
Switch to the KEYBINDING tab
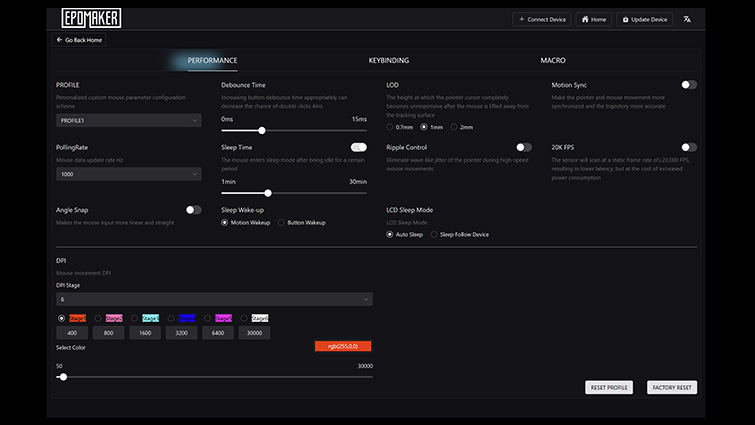pos(389,61)
